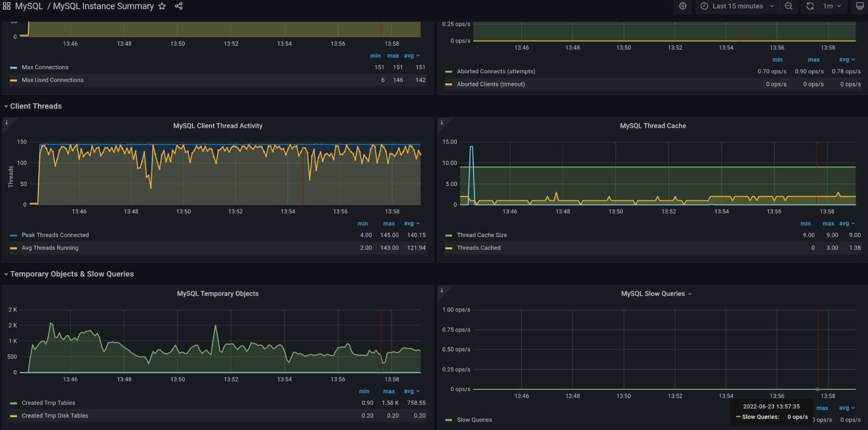
Task: Cycle view mode with the monitor icon
Action: click(x=860, y=6)
